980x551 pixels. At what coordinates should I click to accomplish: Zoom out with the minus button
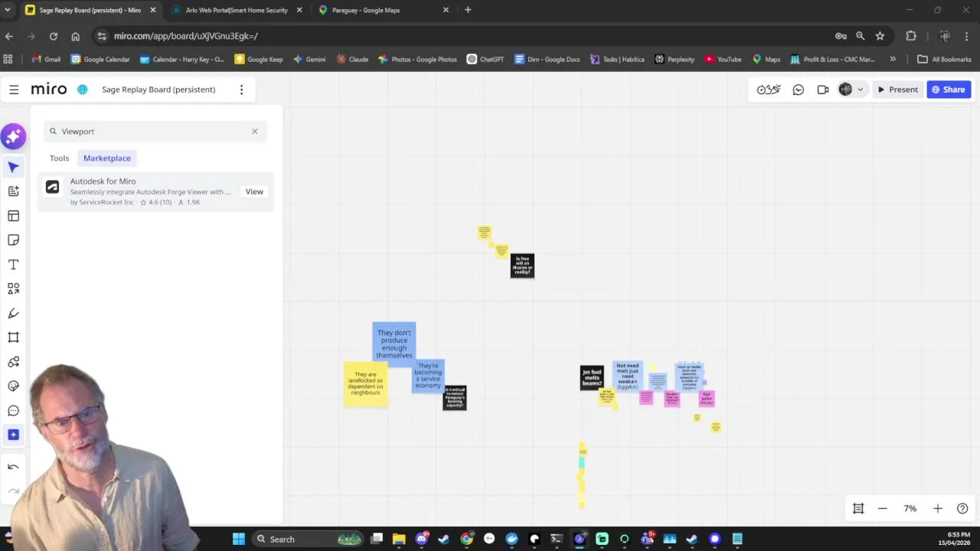[x=883, y=508]
